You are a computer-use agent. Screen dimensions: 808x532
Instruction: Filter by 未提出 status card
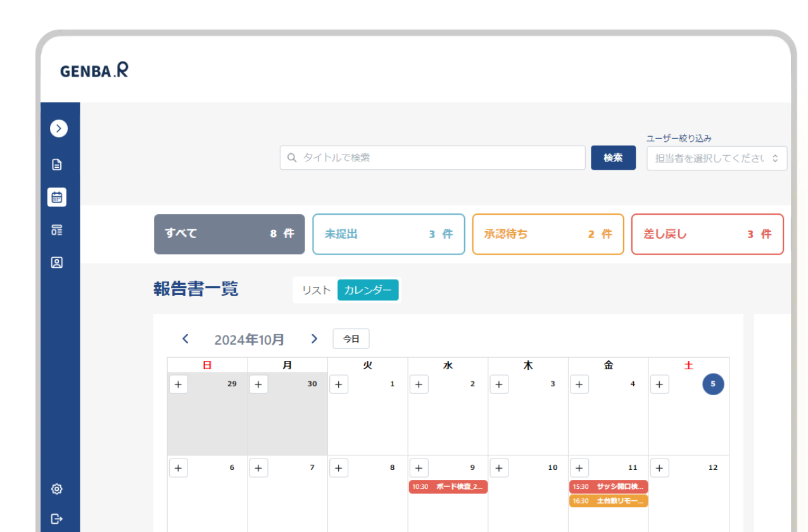[x=389, y=234]
